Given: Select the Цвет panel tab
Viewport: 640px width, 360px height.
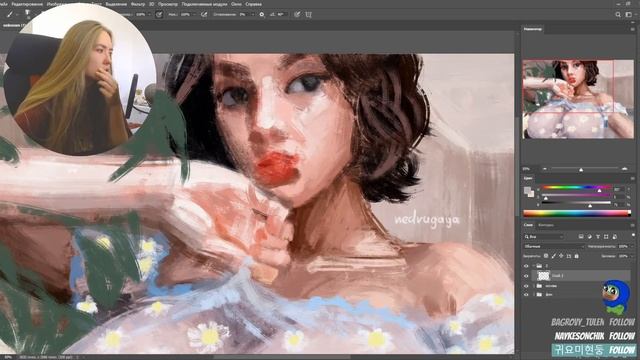Looking at the screenshot, I should [x=528, y=178].
